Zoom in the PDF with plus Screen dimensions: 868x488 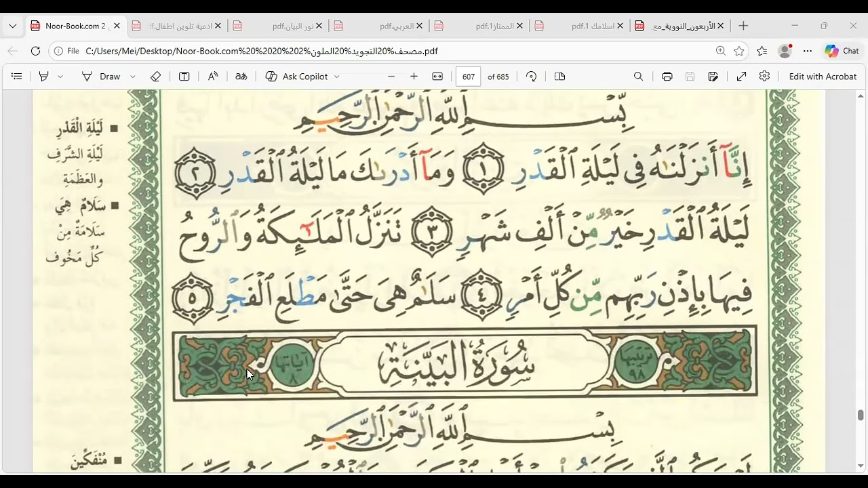[414, 77]
